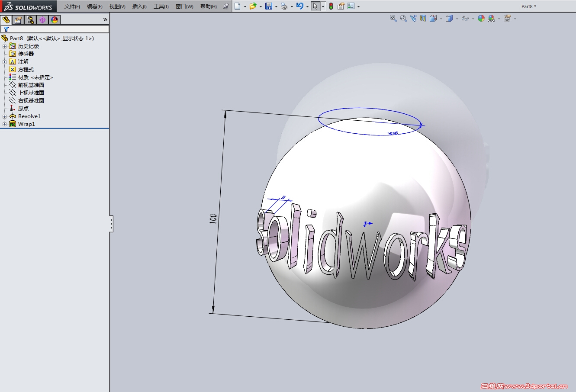Open the Undo dropdown arrow
Viewport: 576px width, 392px height.
pos(307,6)
